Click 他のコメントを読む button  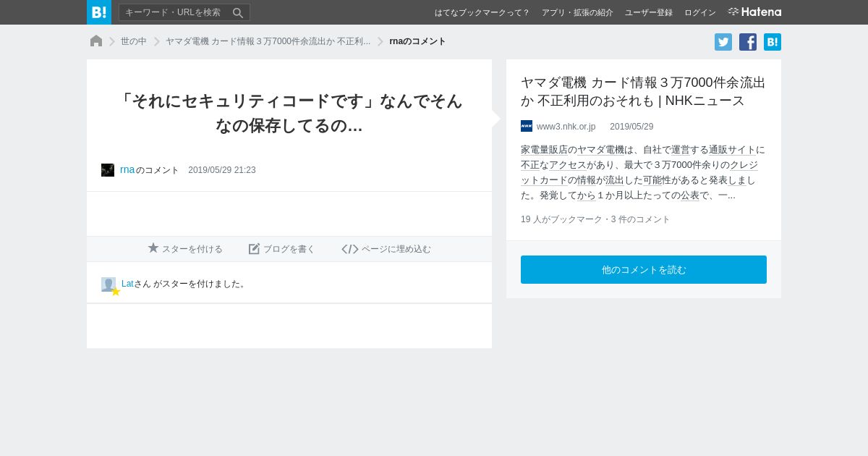coord(644,269)
